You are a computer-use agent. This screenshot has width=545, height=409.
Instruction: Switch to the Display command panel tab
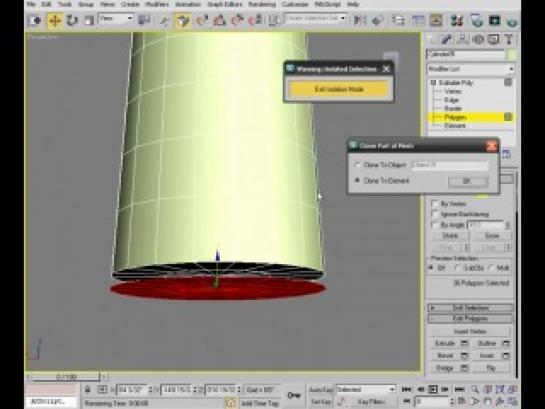tap(493, 40)
